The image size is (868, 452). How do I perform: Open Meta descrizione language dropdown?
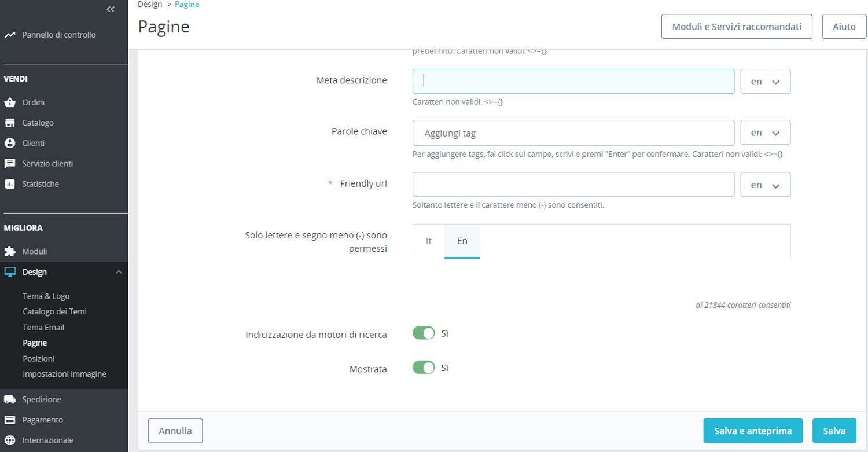(x=766, y=82)
